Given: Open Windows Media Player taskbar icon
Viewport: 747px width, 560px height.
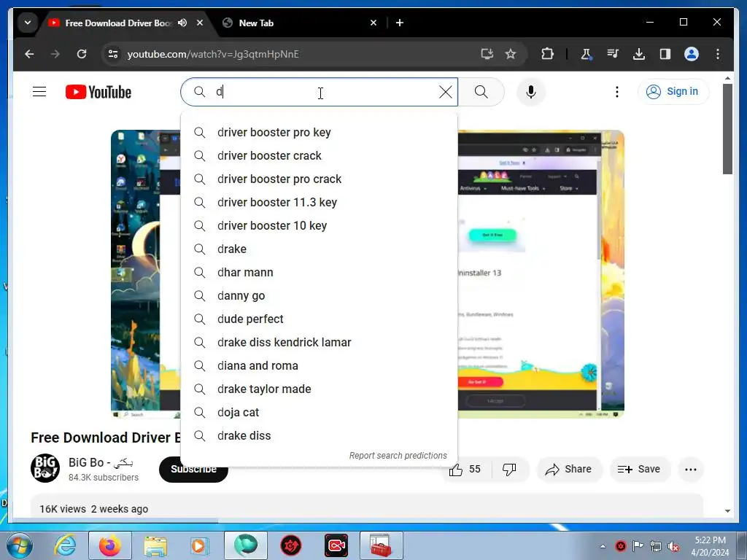Looking at the screenshot, I should [199, 545].
